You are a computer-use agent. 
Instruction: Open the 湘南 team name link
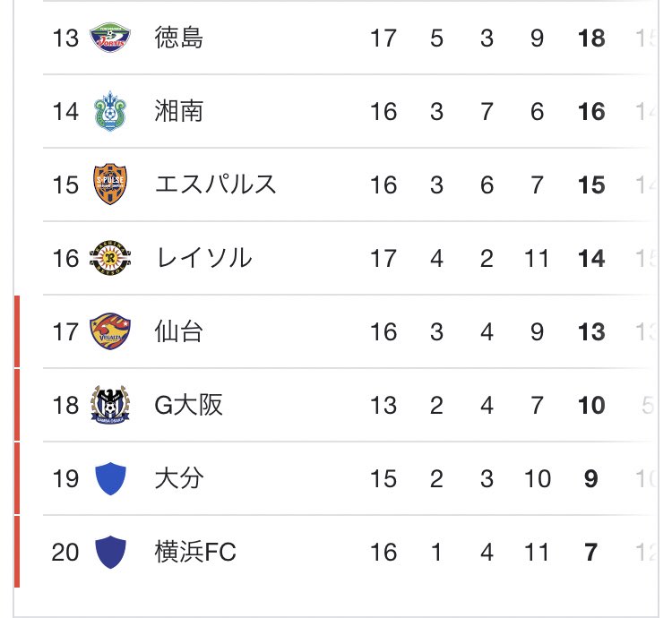178,112
